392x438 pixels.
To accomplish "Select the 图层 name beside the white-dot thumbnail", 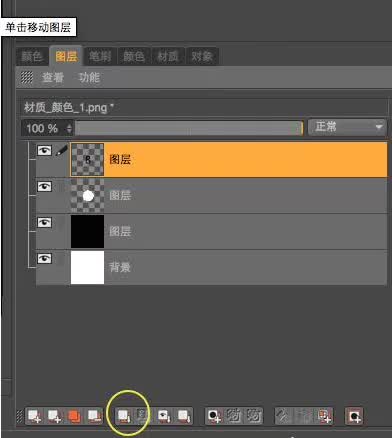I will 120,195.
